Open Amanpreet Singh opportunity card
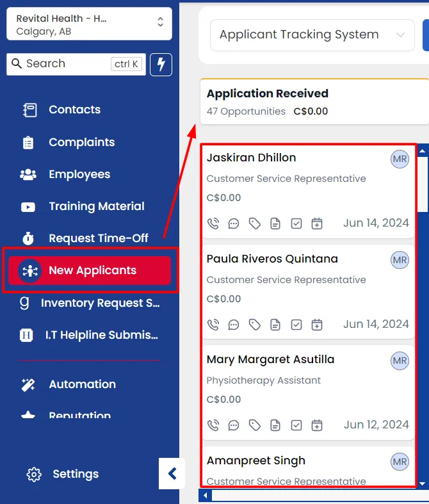 [x=308, y=467]
